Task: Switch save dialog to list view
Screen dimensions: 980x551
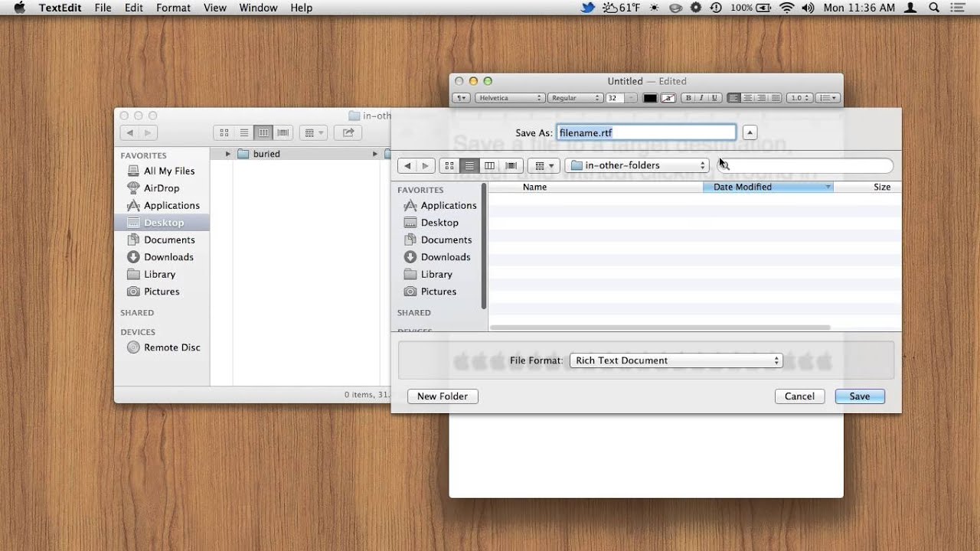Action: coord(469,165)
